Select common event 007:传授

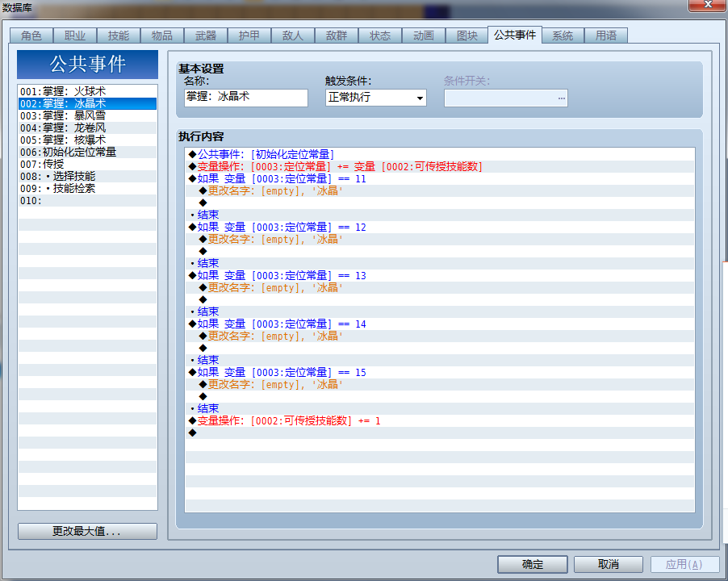coord(87,164)
